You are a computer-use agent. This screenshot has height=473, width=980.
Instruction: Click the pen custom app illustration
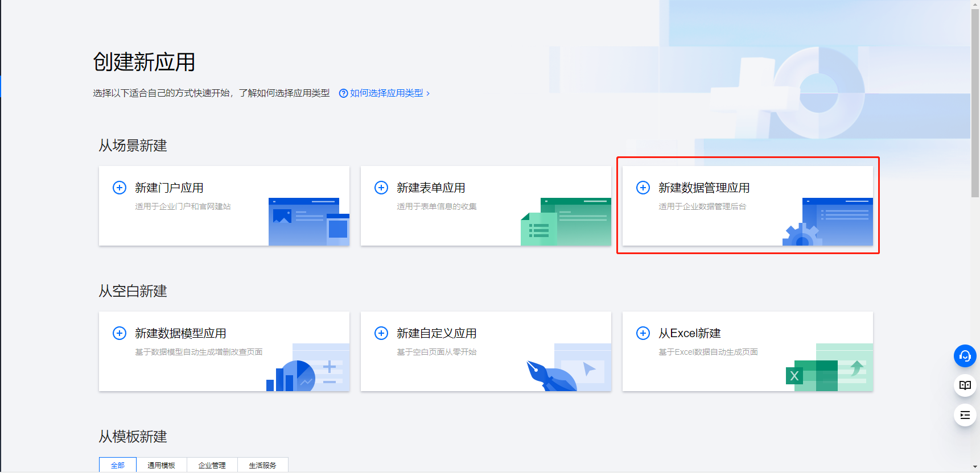coord(569,367)
